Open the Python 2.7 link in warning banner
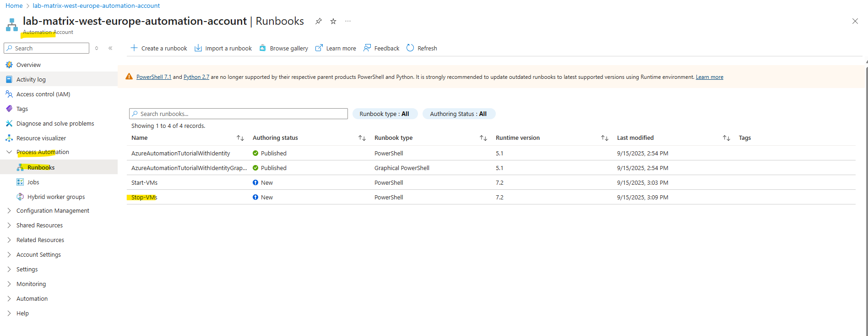This screenshot has height=336, width=868. [x=196, y=77]
